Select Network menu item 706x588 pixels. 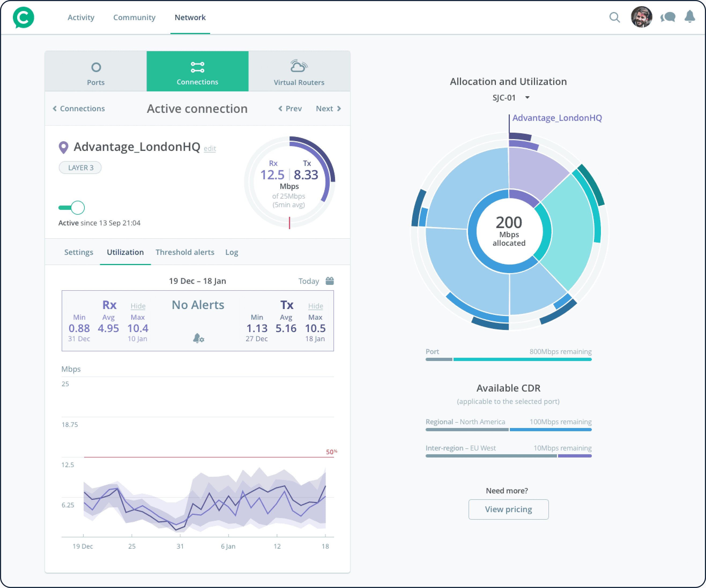point(190,17)
